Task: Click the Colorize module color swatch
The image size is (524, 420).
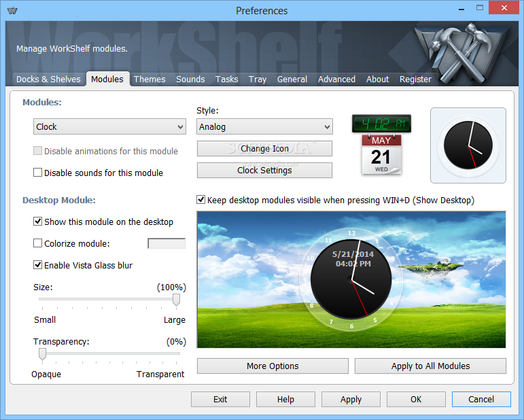Action: (x=167, y=243)
